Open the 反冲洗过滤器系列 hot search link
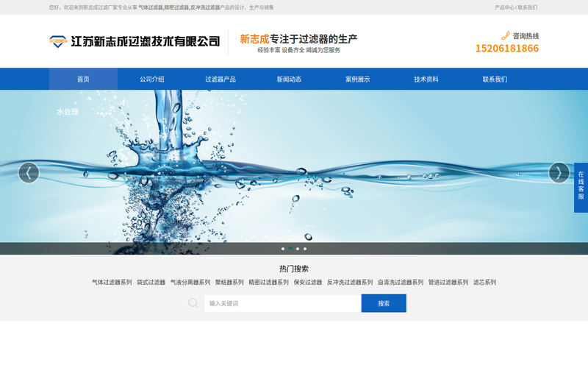The image size is (588, 368). click(x=350, y=283)
